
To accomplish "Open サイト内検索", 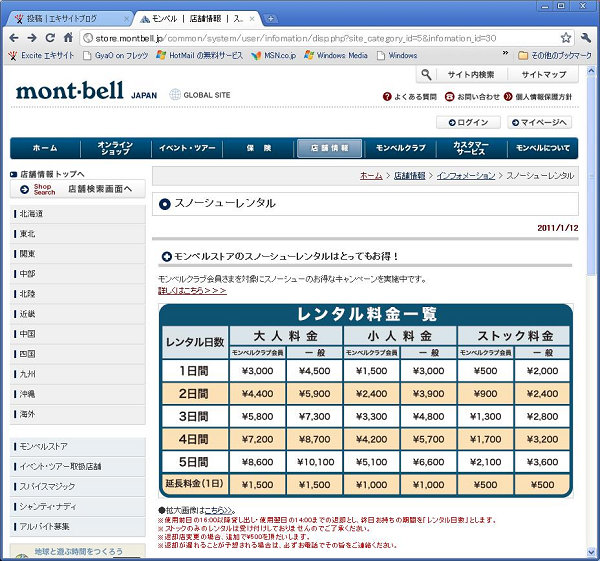I will 471,75.
